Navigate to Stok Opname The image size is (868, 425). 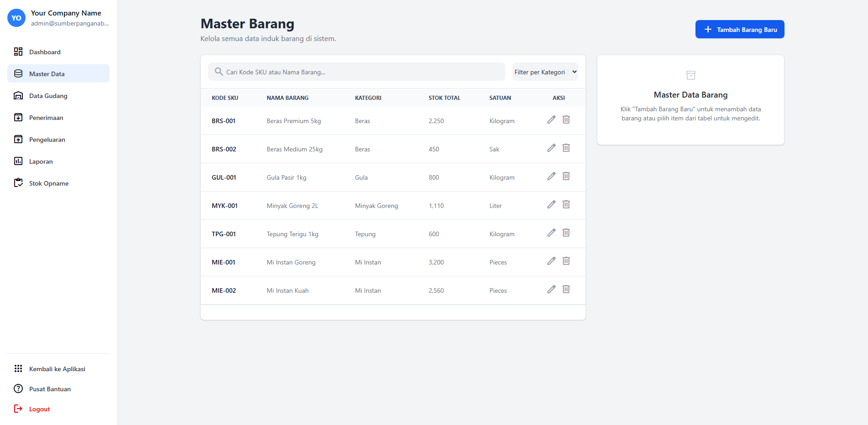click(48, 183)
